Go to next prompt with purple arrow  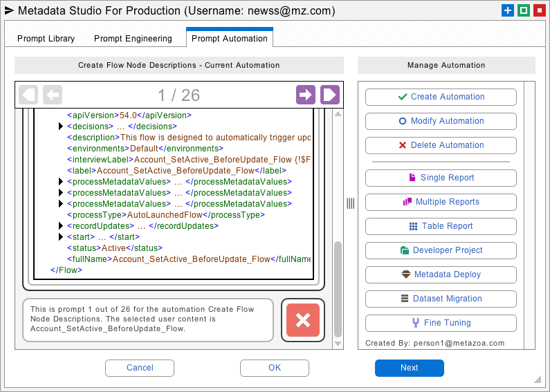point(306,95)
